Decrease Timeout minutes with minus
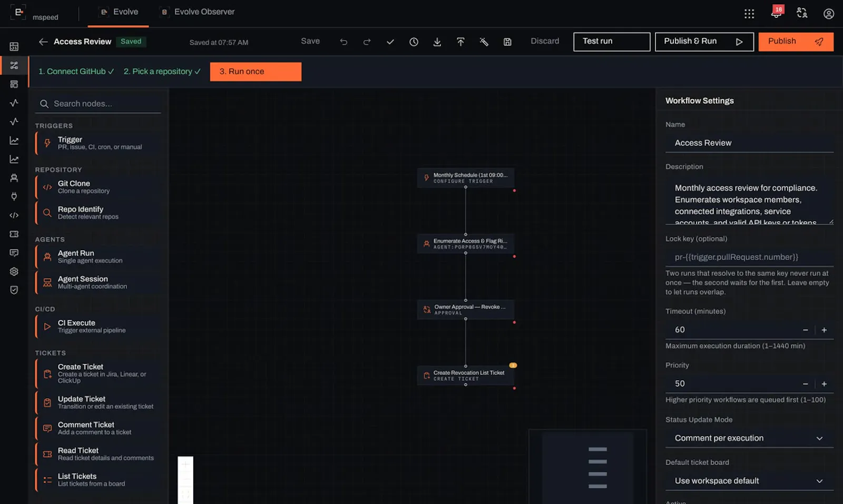 pyautogui.click(x=805, y=330)
